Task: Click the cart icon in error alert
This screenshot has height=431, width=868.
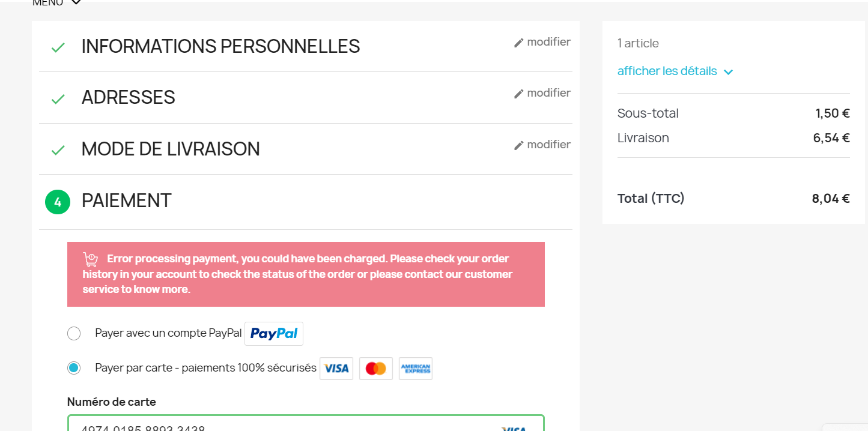Action: [91, 259]
